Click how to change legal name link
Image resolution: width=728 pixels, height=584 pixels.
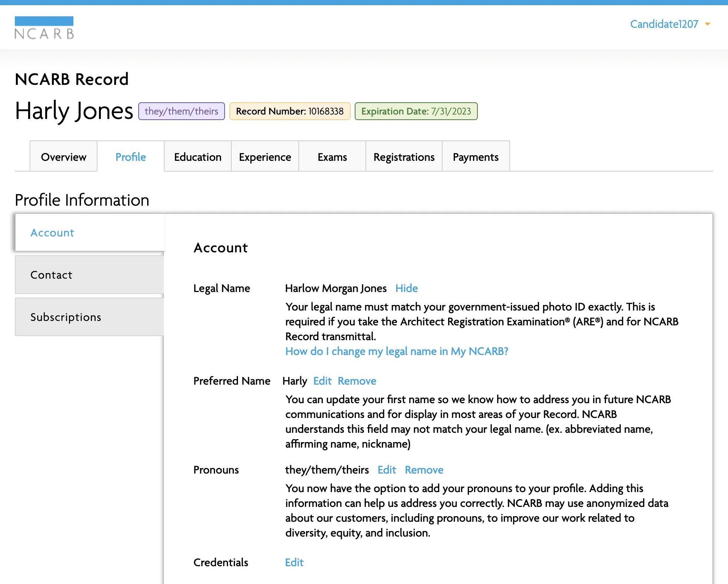point(396,351)
